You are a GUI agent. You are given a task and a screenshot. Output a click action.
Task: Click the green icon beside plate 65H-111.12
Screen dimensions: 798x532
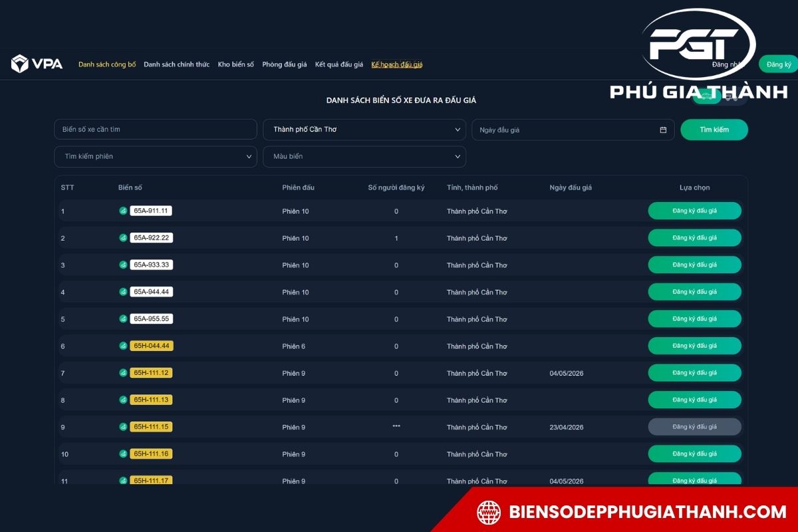click(x=123, y=373)
